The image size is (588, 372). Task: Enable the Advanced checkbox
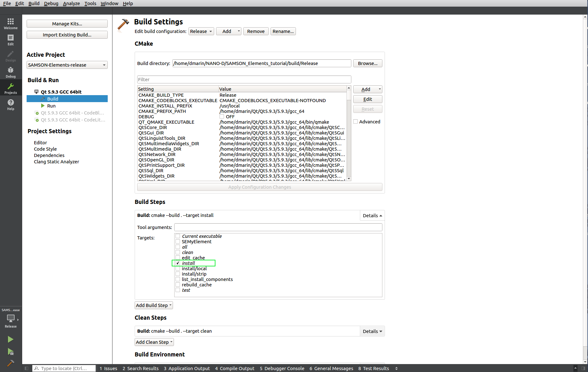[356, 122]
